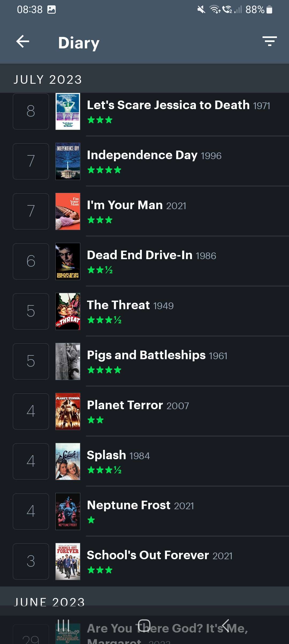Select the day 3 date box
Viewport: 289px width, 644px height.
pos(31,561)
